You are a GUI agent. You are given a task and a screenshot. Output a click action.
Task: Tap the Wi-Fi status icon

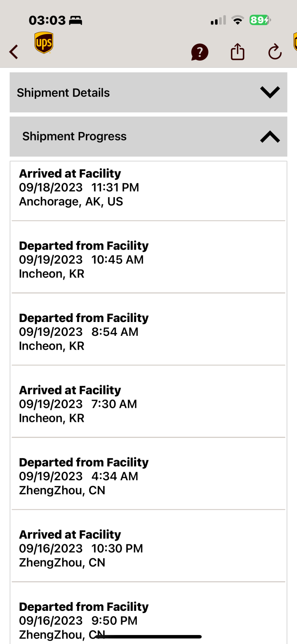[x=238, y=20]
